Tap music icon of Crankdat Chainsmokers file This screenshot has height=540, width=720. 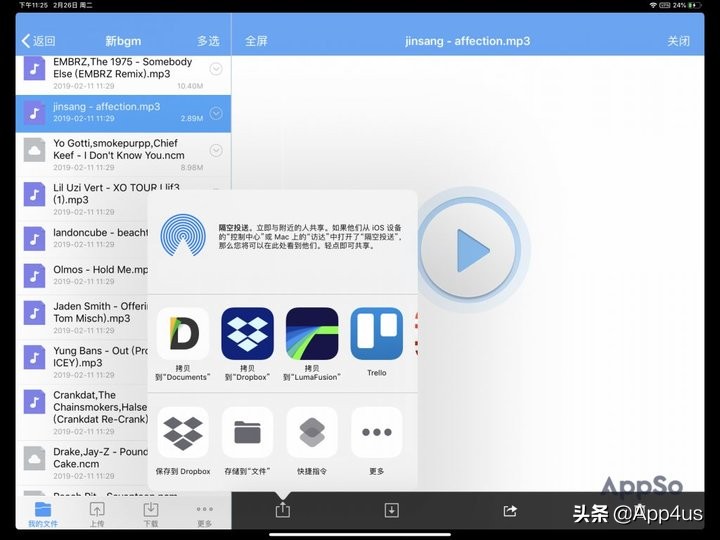point(34,401)
